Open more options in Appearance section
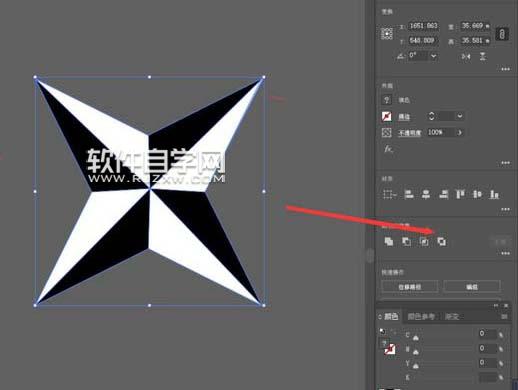Screen dimensions: 518x390 click(505, 163)
